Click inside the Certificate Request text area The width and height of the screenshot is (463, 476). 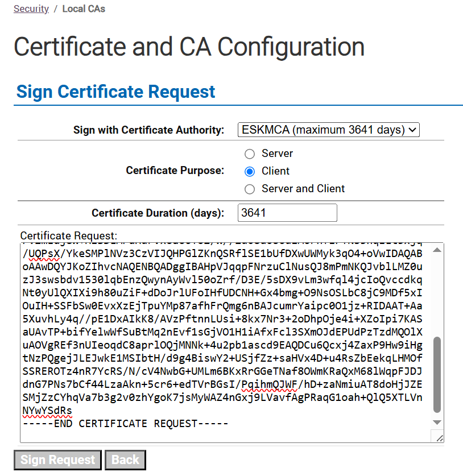225,342
